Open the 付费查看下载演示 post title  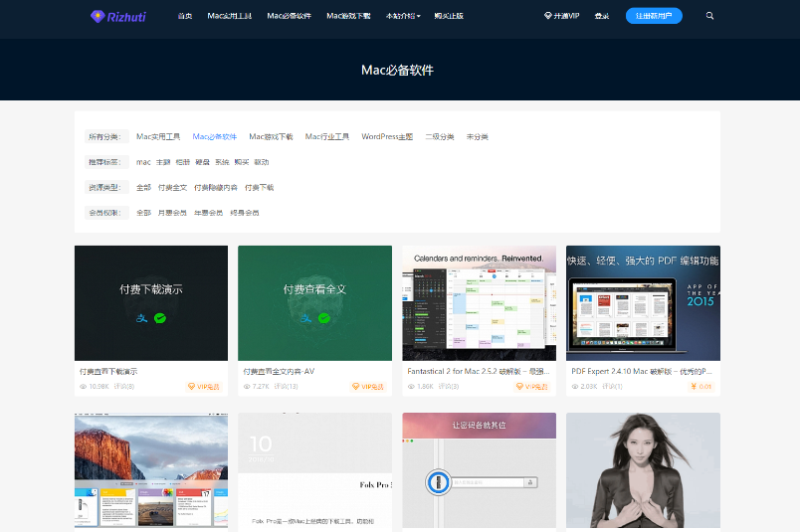click(x=108, y=371)
